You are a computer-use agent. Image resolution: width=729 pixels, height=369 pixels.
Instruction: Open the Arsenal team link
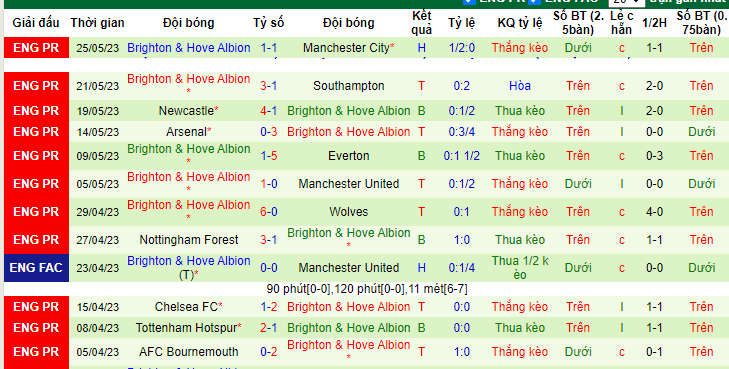click(186, 132)
